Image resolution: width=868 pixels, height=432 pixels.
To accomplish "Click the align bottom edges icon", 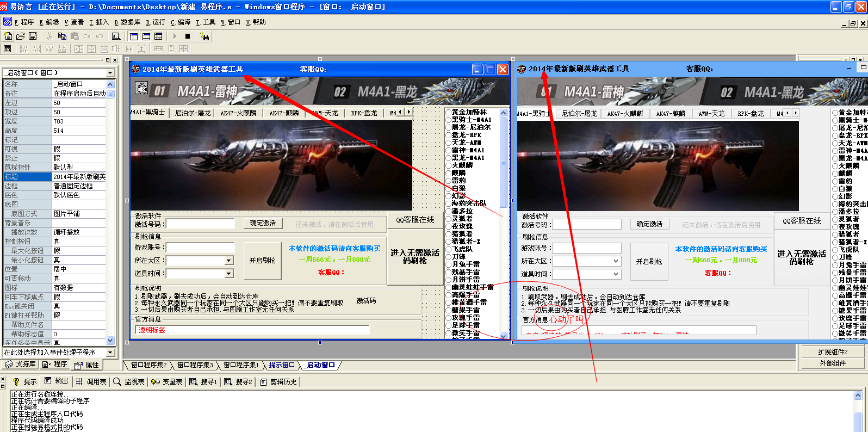I will (x=61, y=48).
